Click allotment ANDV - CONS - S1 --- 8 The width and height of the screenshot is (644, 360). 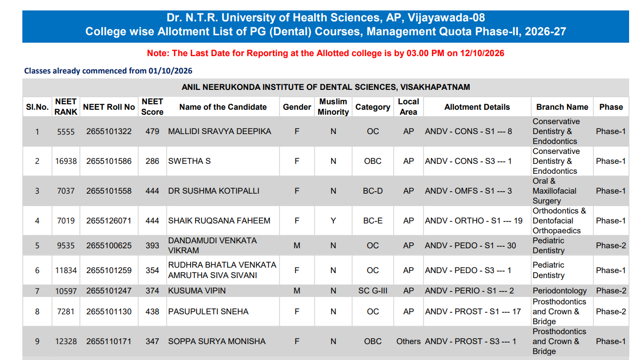click(x=468, y=132)
